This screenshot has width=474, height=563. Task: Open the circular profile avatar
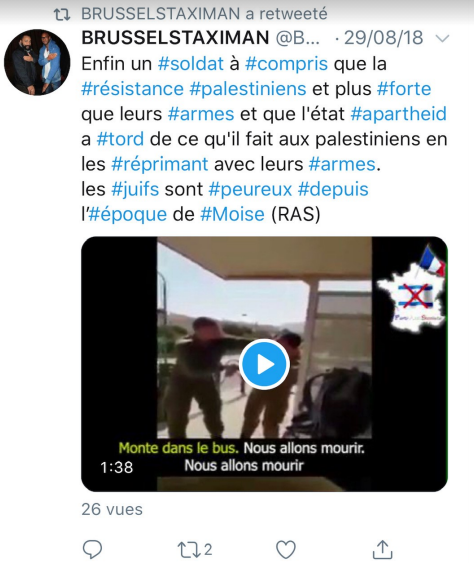click(37, 62)
